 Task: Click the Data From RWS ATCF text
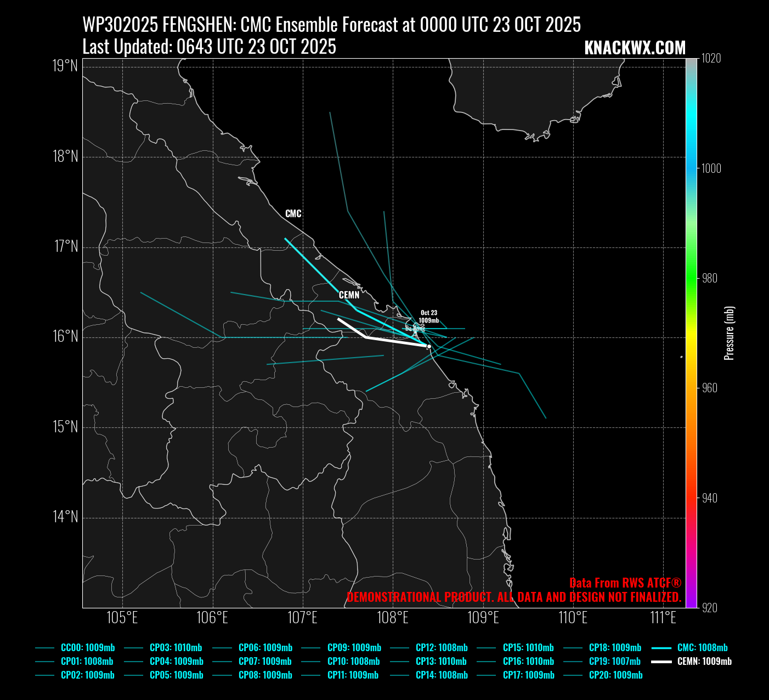pos(625,583)
